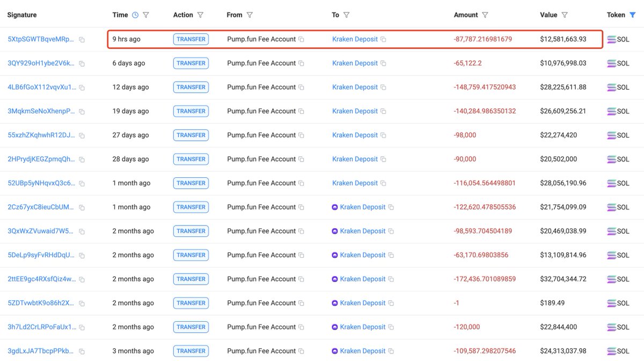
Task: Select amount -65,122.2
Action: (468, 63)
